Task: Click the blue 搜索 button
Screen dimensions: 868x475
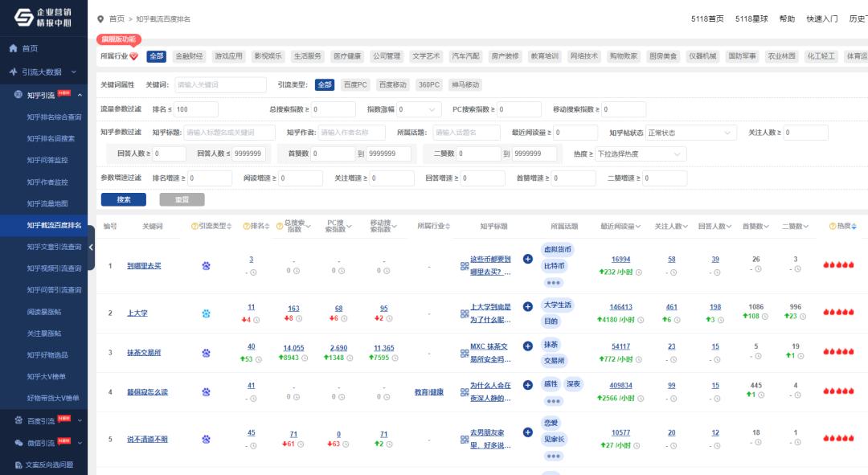Action: 123,199
